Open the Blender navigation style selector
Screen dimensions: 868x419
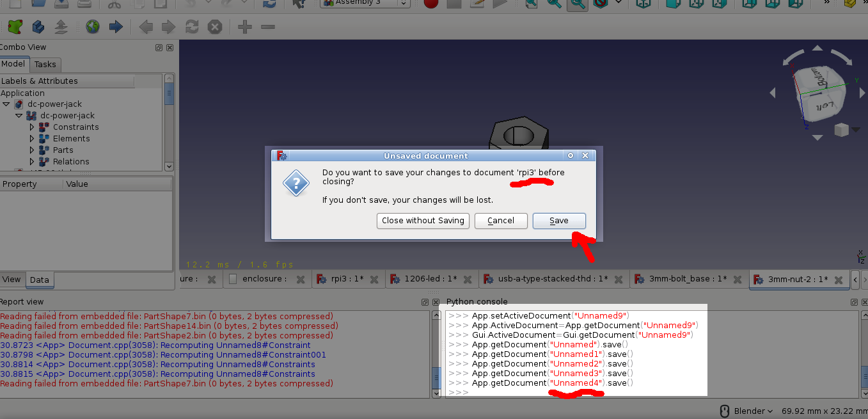point(748,411)
